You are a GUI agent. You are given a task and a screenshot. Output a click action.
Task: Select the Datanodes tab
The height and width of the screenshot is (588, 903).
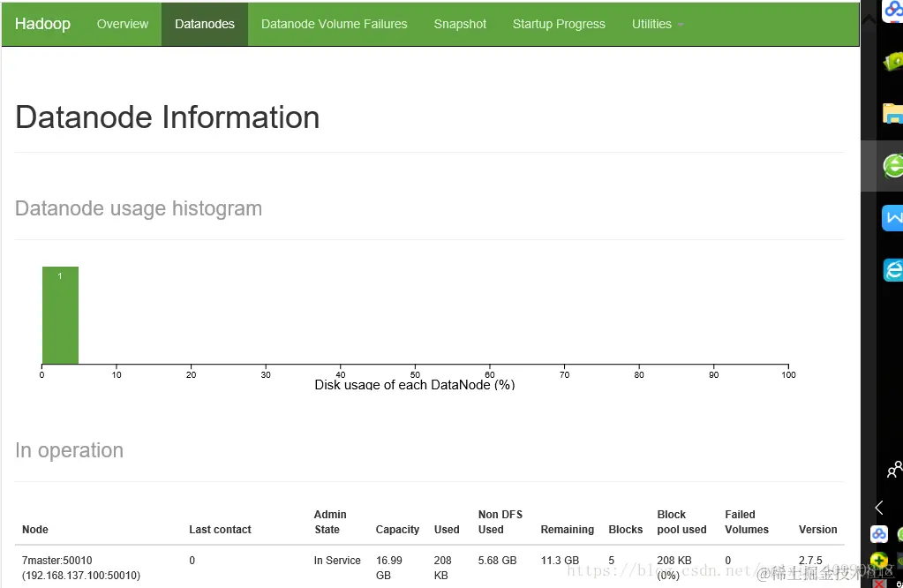tap(205, 24)
